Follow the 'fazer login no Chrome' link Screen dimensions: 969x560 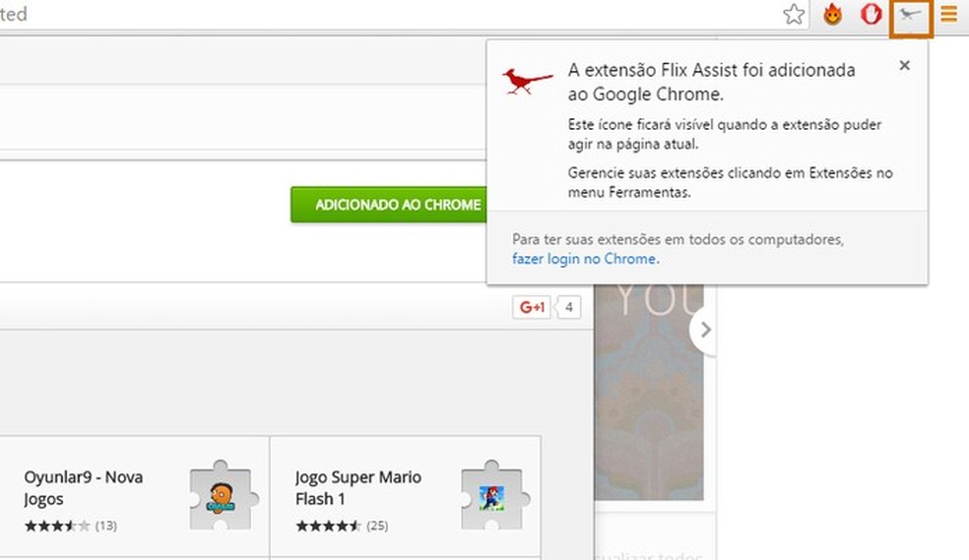tap(585, 259)
